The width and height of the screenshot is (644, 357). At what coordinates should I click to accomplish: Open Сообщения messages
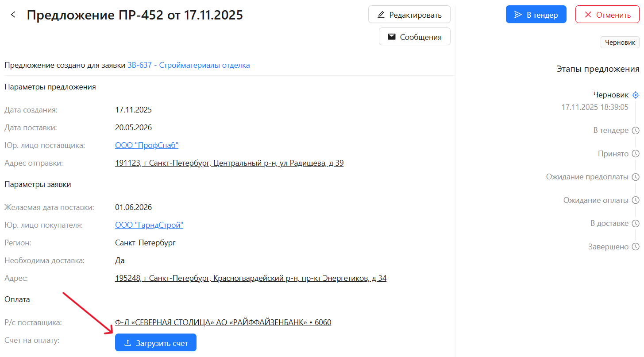coord(414,37)
